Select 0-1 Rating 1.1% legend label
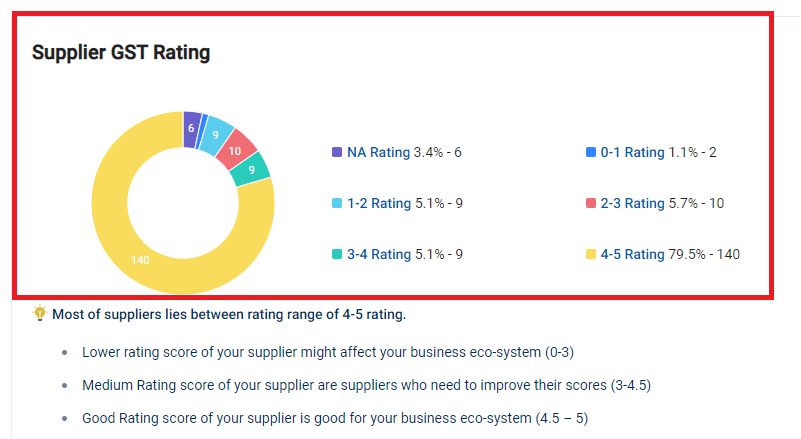801x439 pixels. pyautogui.click(x=658, y=152)
